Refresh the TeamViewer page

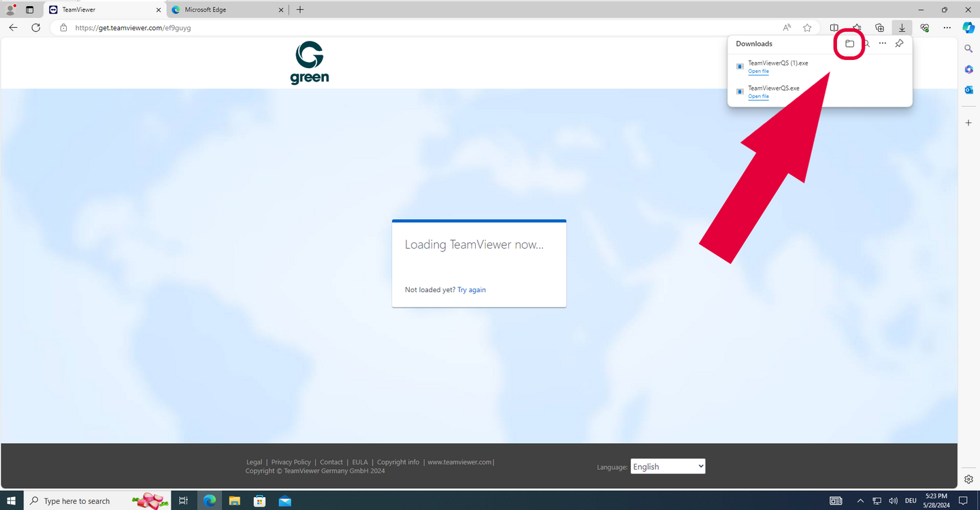point(36,28)
